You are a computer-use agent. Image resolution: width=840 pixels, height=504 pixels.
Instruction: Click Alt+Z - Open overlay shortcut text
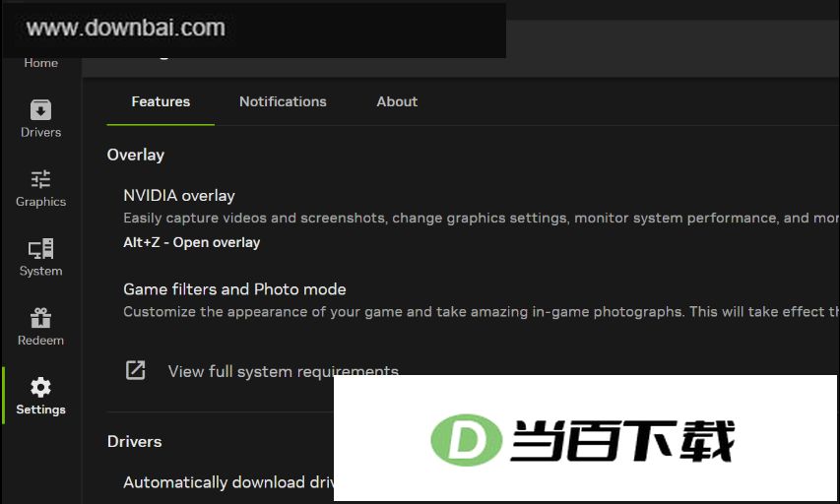click(x=192, y=242)
